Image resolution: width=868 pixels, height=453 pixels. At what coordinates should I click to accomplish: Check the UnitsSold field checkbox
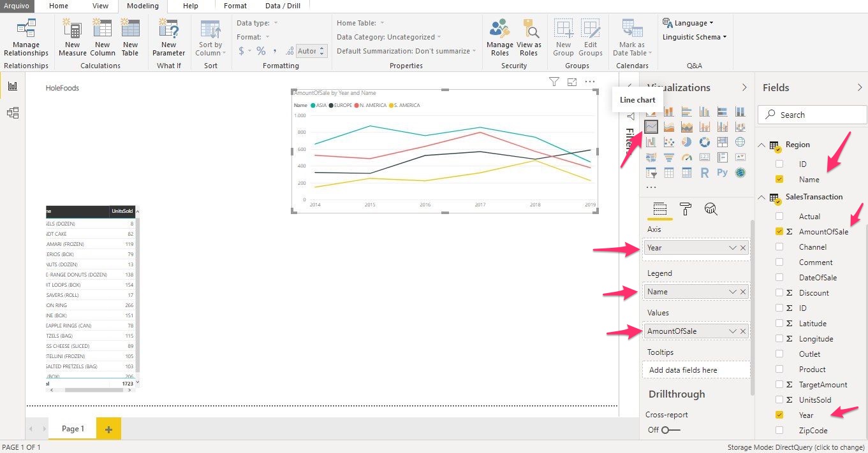(x=779, y=400)
